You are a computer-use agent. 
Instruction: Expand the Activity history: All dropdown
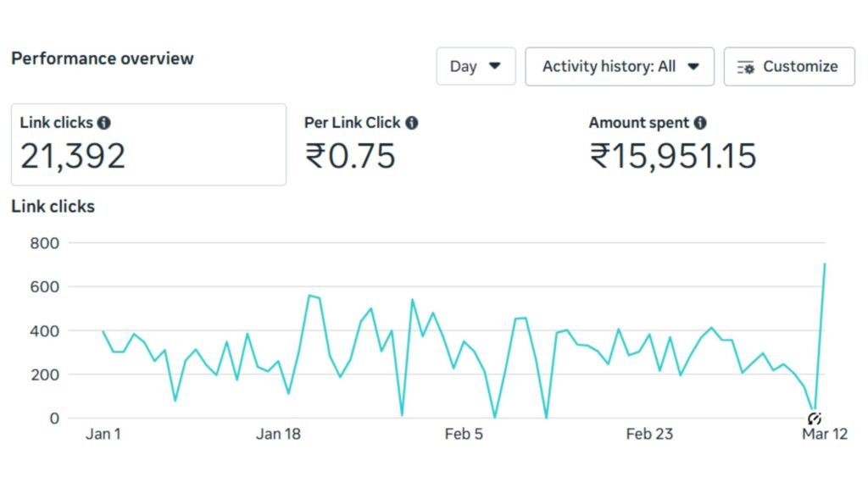click(x=620, y=66)
